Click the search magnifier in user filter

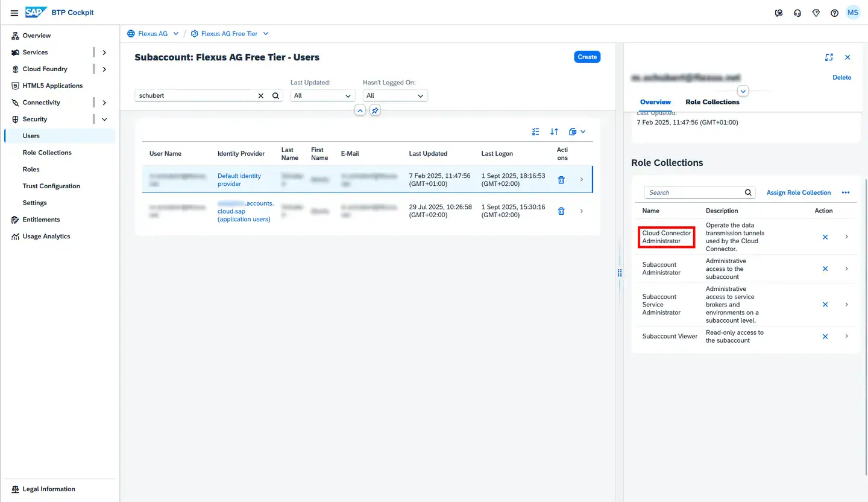point(275,95)
